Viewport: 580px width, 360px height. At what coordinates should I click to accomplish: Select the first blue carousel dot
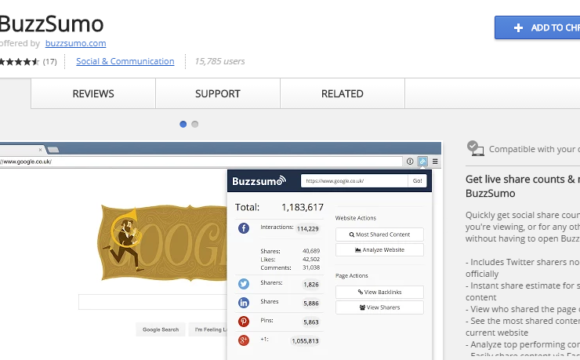[183, 124]
